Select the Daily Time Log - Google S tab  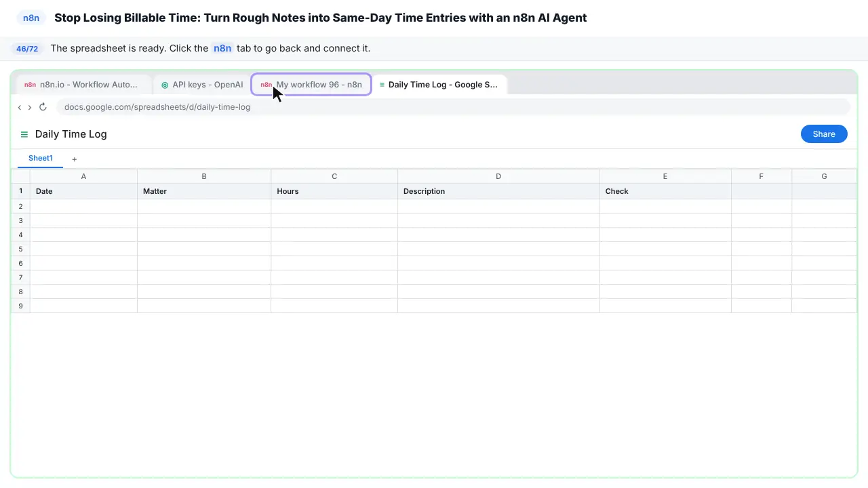tap(439, 85)
